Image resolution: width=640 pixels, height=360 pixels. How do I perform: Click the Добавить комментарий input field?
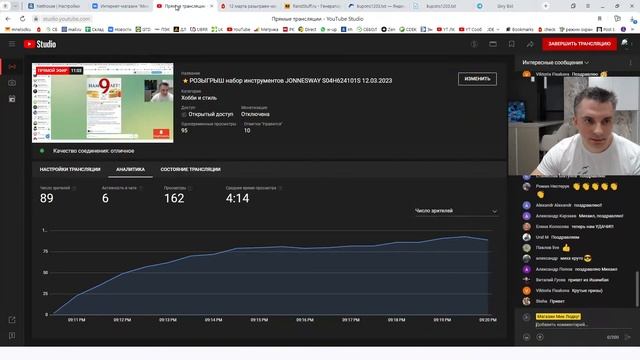[x=580, y=324]
